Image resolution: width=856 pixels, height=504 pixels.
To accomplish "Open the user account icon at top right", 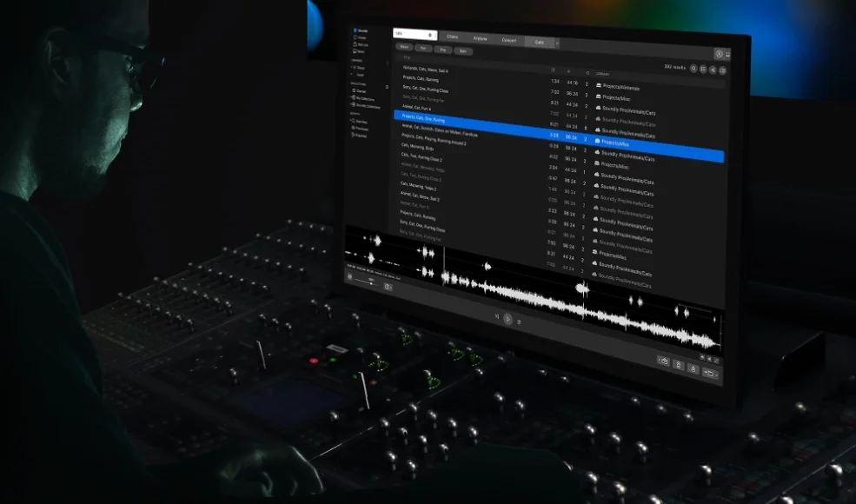I will (x=719, y=54).
